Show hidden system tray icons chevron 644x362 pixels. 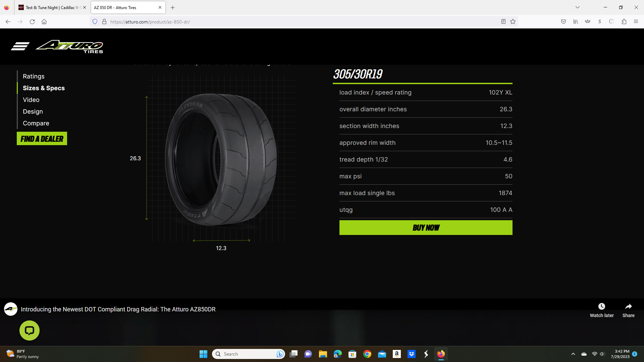pos(573,354)
